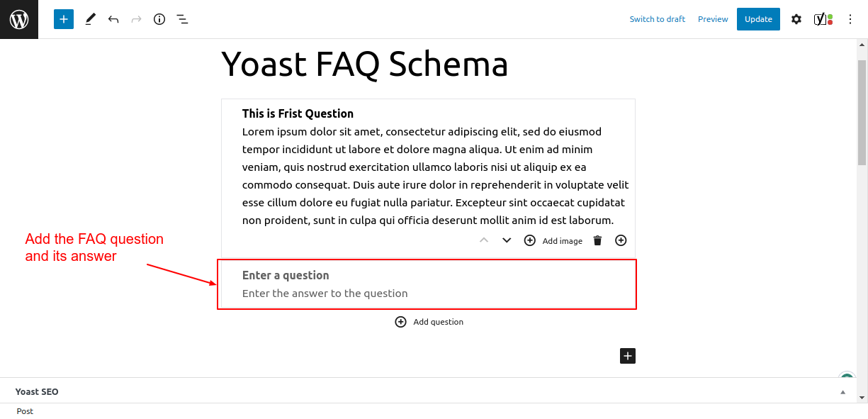This screenshot has width=868, height=419.
Task: Click the Update button
Action: click(x=758, y=19)
